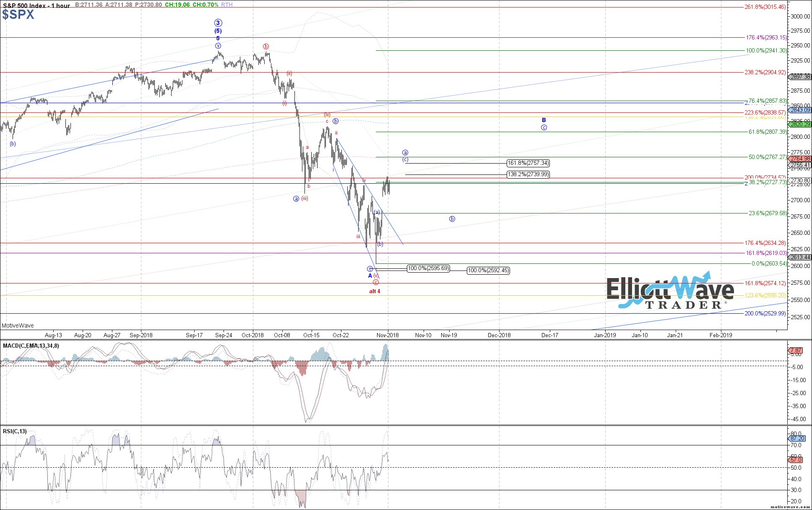Select the blue A label at October low
Viewport: 812px width, 510px height.
coord(370,276)
